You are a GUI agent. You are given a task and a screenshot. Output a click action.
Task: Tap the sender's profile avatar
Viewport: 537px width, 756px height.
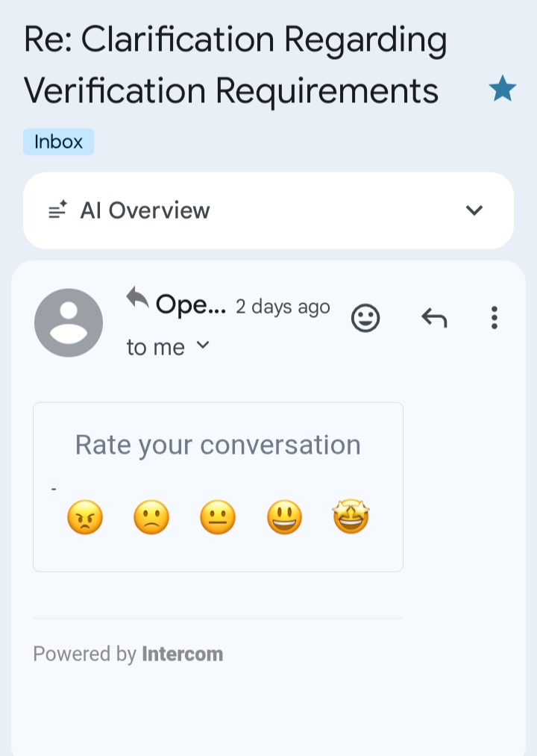[69, 322]
